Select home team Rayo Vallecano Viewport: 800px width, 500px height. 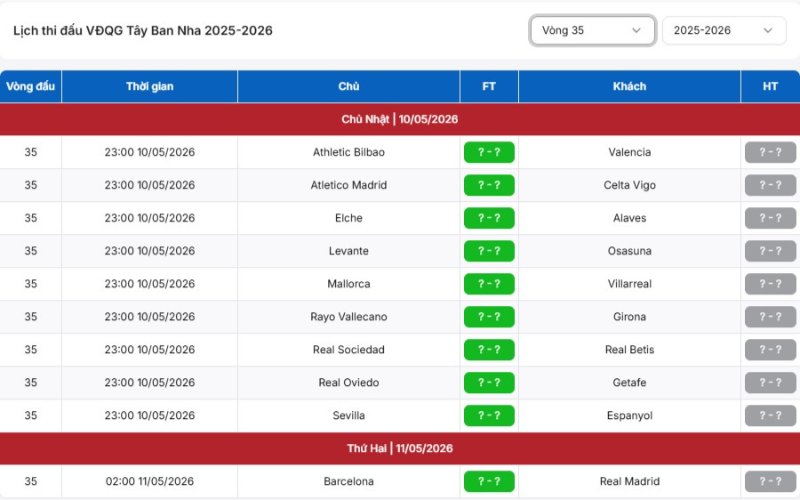click(x=348, y=317)
